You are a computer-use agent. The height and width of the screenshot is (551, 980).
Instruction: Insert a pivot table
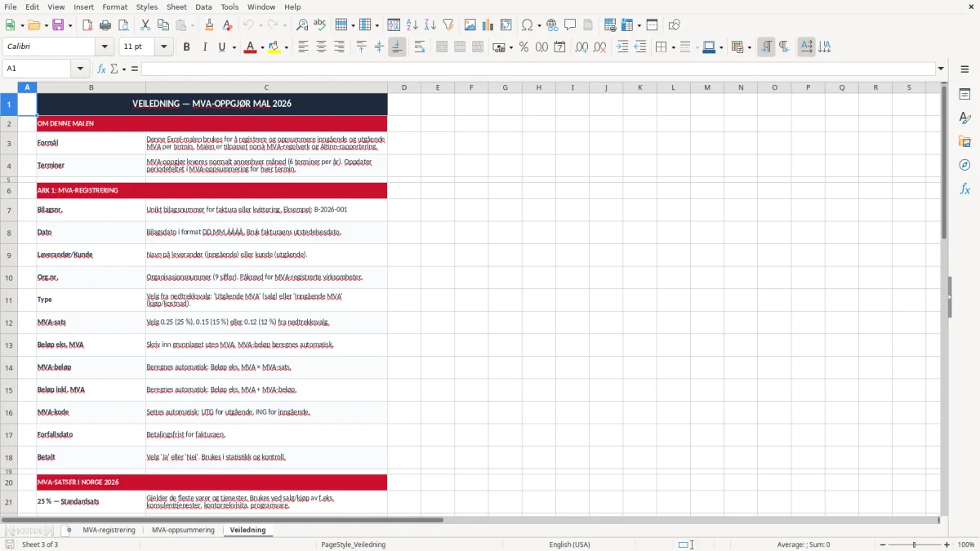coord(506,25)
